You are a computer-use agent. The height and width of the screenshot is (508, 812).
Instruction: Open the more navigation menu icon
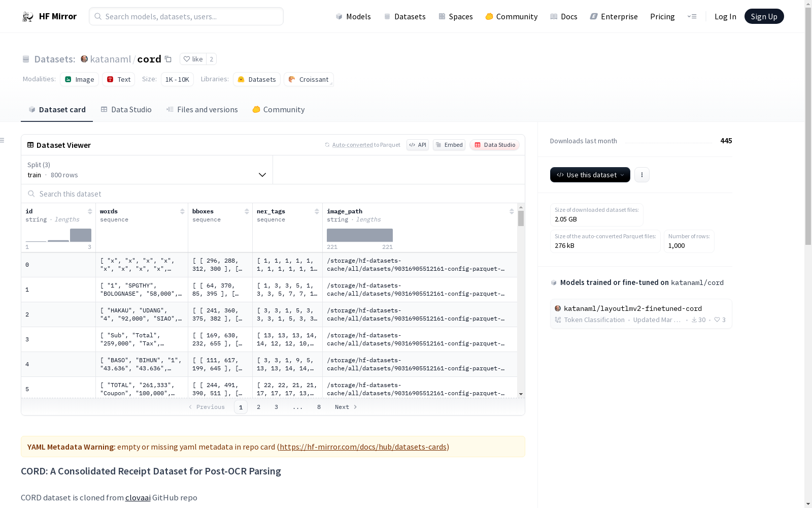coord(692,17)
